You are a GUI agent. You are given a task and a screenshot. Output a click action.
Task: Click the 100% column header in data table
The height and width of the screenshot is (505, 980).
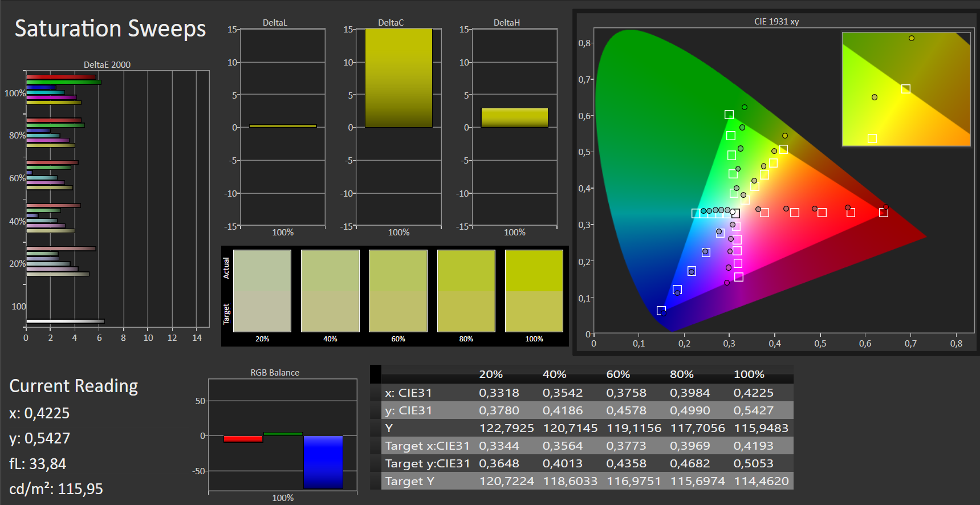point(749,374)
